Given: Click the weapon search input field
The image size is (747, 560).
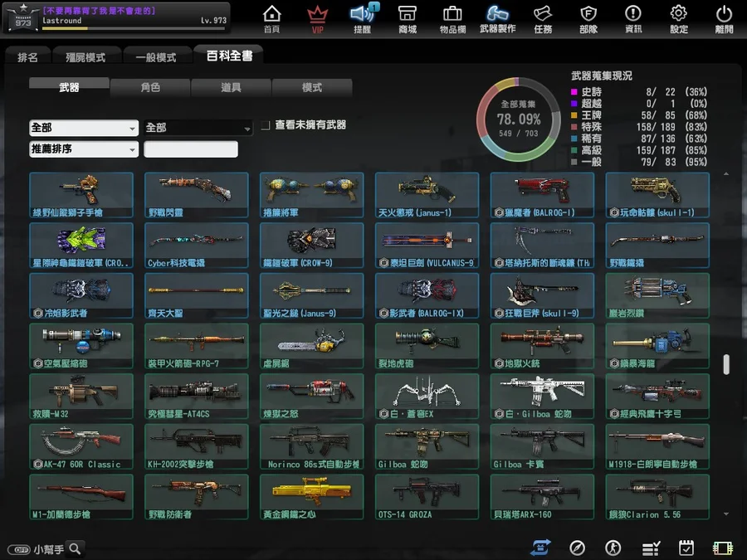Looking at the screenshot, I should point(191,149).
